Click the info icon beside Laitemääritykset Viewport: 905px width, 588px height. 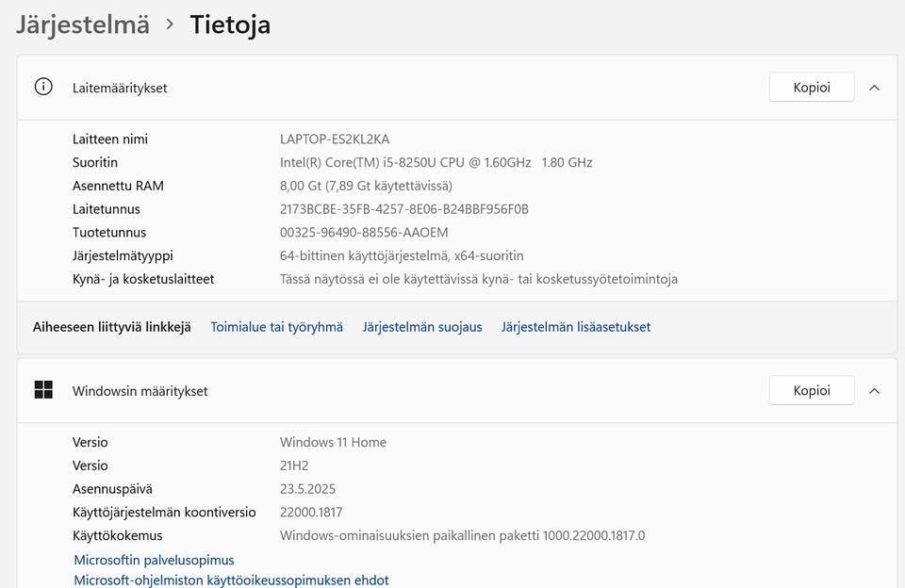(x=43, y=87)
